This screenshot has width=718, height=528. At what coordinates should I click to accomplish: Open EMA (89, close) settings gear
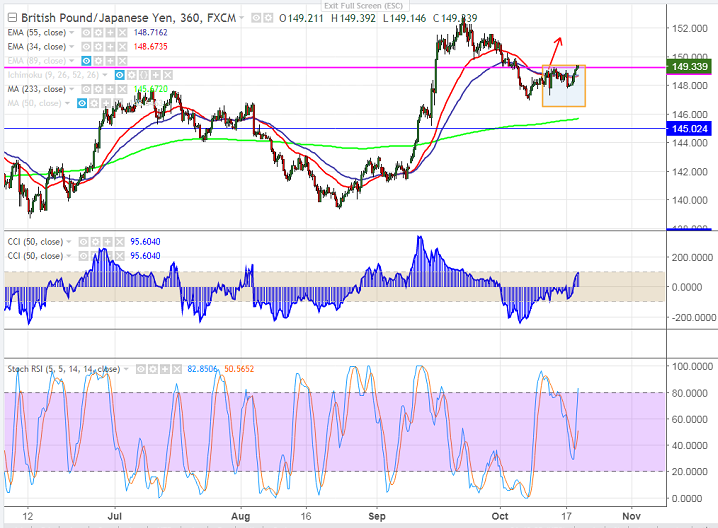click(98, 61)
